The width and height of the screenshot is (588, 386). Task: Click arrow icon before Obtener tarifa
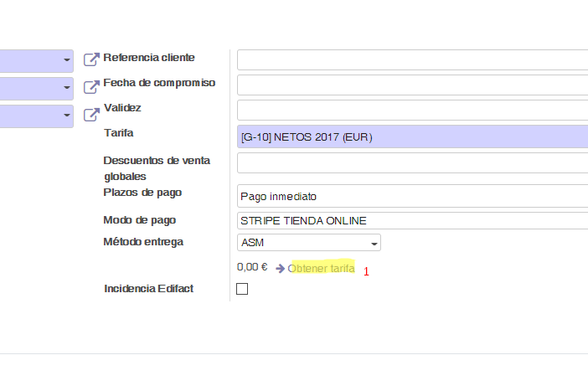click(281, 269)
